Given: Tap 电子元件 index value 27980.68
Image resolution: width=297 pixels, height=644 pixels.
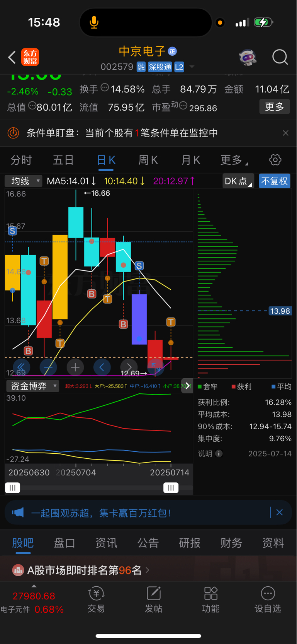Looking at the screenshot, I should pyautogui.click(x=34, y=596).
